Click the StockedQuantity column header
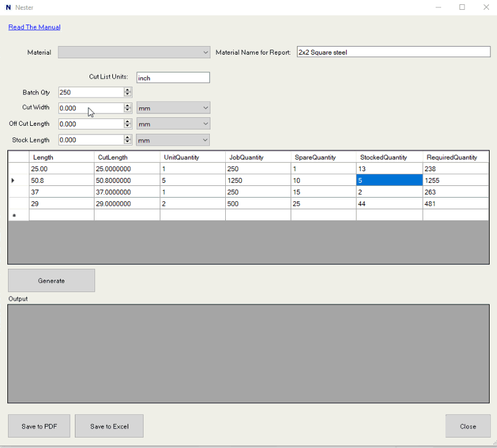497x448 pixels. coord(389,157)
